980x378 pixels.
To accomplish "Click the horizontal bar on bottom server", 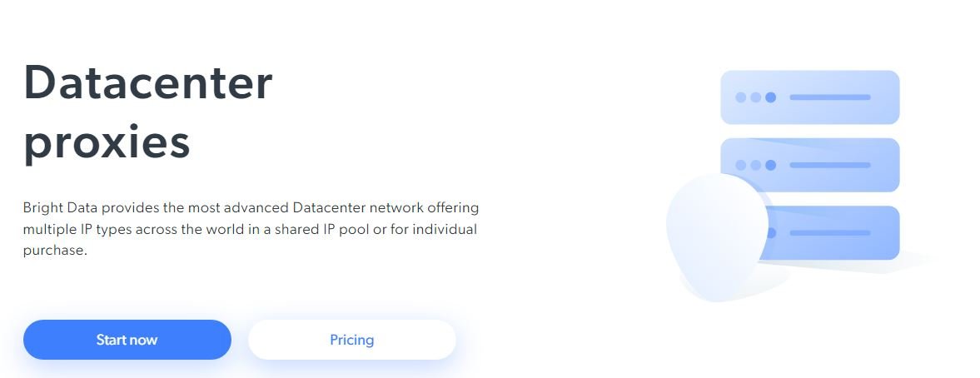I will coord(829,233).
